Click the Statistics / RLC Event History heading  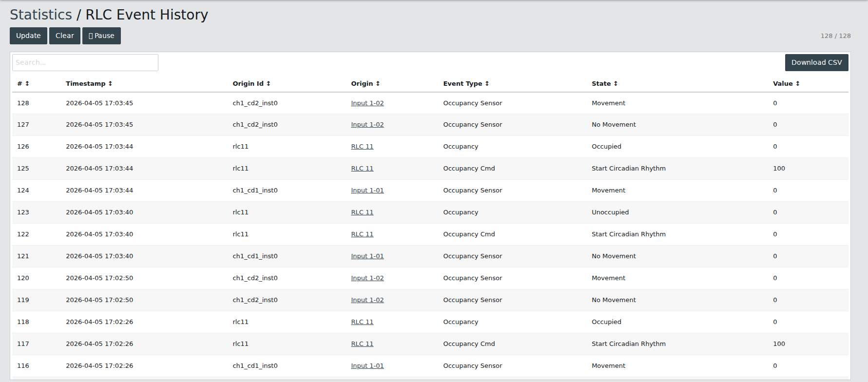pyautogui.click(x=109, y=15)
